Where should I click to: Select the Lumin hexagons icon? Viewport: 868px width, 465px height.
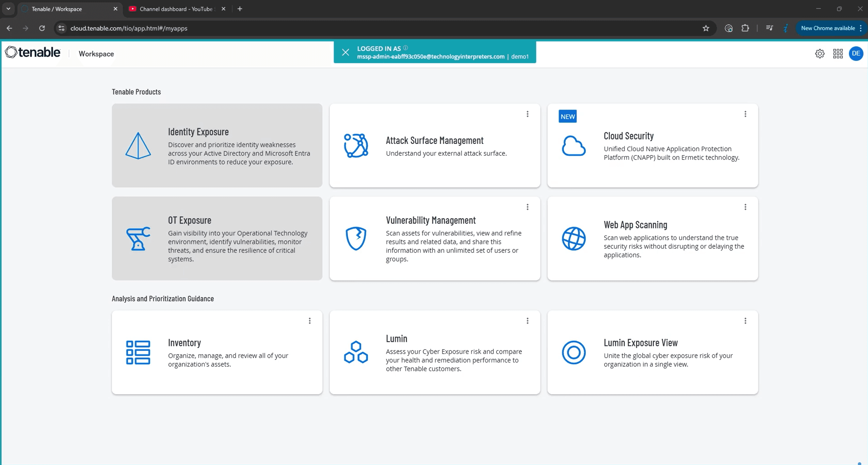click(355, 352)
